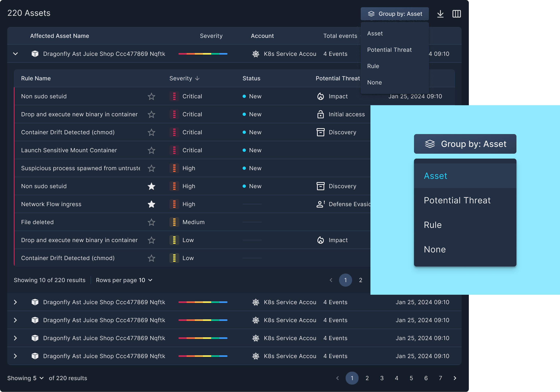Click the Rule Name column header
The height and width of the screenshot is (392, 560).
pos(36,78)
